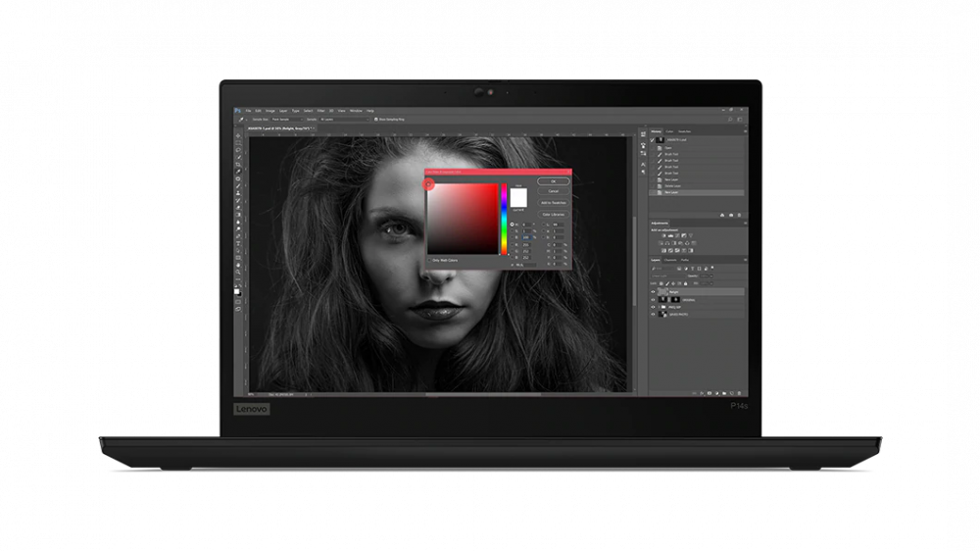The width and height of the screenshot is (980, 551).
Task: Open the Filter menu
Action: point(319,111)
